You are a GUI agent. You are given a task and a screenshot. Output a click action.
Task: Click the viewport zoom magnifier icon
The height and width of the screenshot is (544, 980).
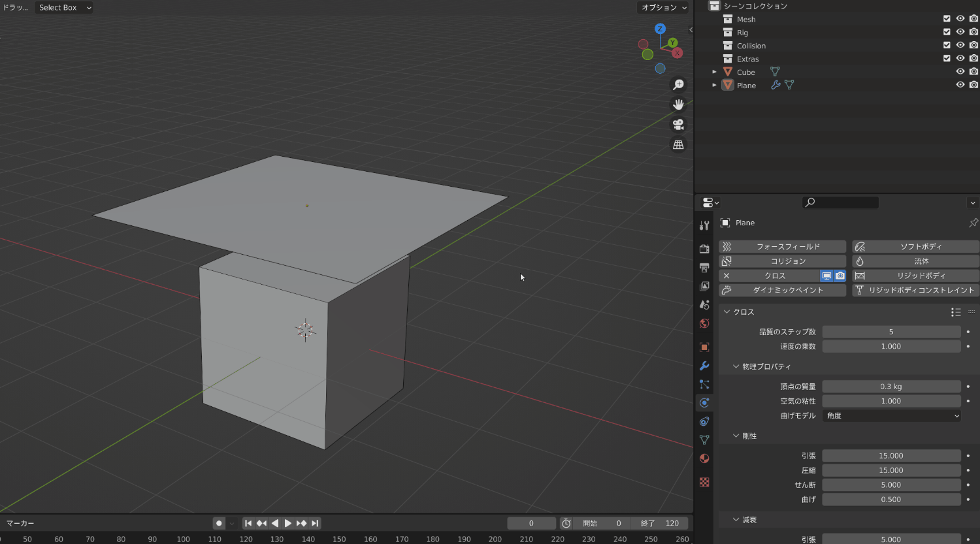pos(679,85)
